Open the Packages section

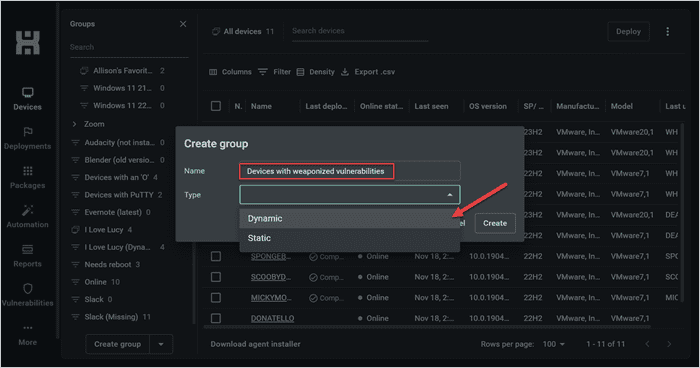pyautogui.click(x=27, y=178)
